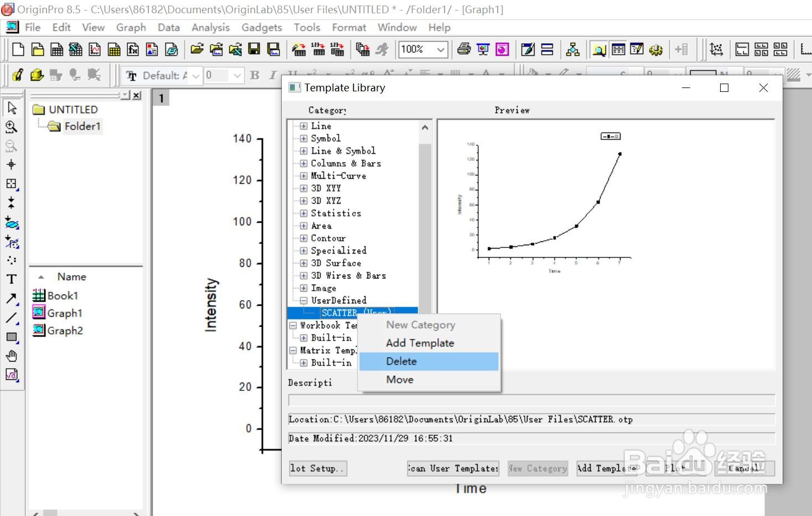Select the Pan hand tool

tap(12, 356)
